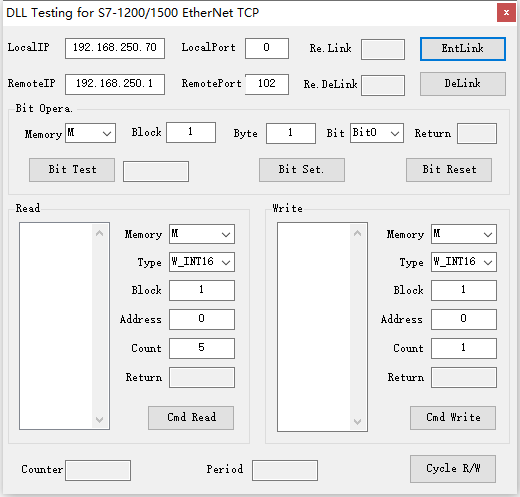Image resolution: width=520 pixels, height=497 pixels.
Task: Expand the Write Type W_INT16 dropdown
Action: [x=464, y=262]
